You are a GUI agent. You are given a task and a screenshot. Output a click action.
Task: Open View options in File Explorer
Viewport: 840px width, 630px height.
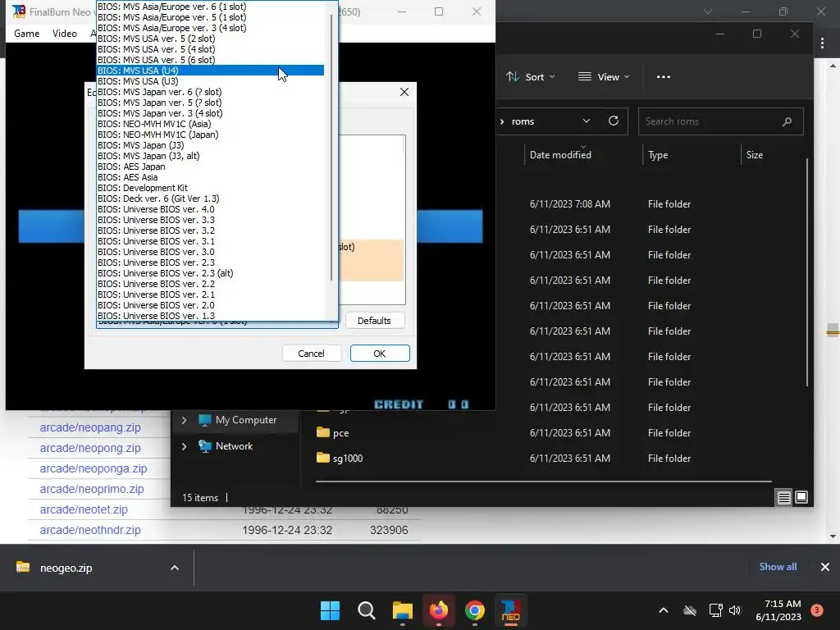(604, 76)
